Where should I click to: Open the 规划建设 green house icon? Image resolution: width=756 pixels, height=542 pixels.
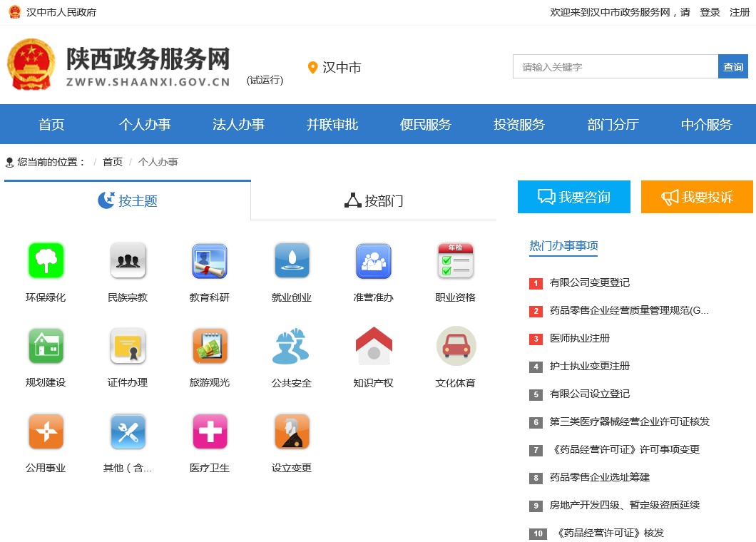click(x=46, y=346)
